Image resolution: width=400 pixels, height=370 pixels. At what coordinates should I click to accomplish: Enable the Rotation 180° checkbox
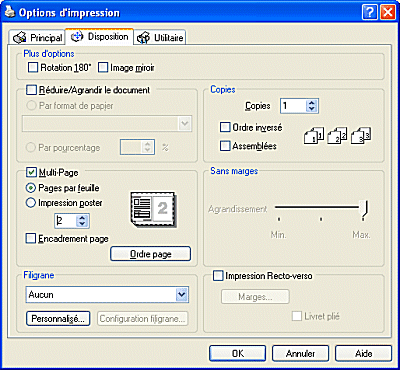(33, 68)
